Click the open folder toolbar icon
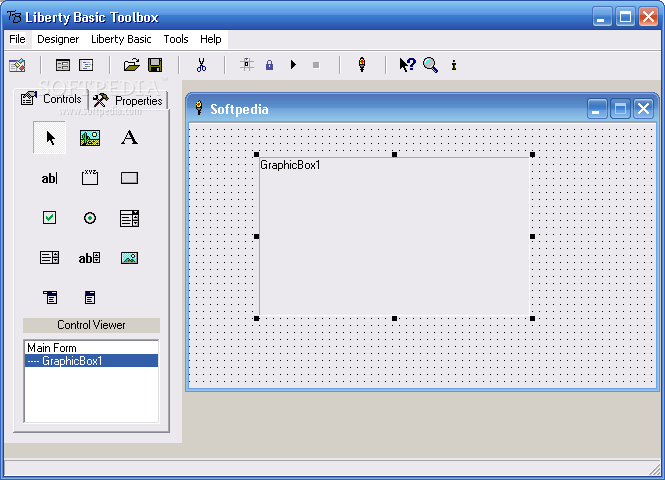 131,65
